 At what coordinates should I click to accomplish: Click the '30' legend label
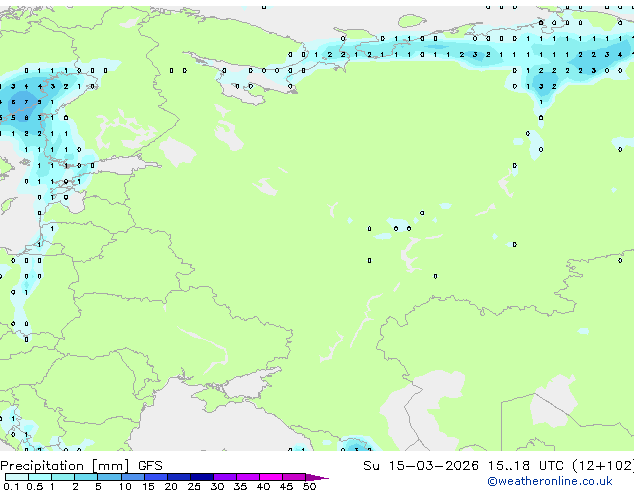[217, 486]
